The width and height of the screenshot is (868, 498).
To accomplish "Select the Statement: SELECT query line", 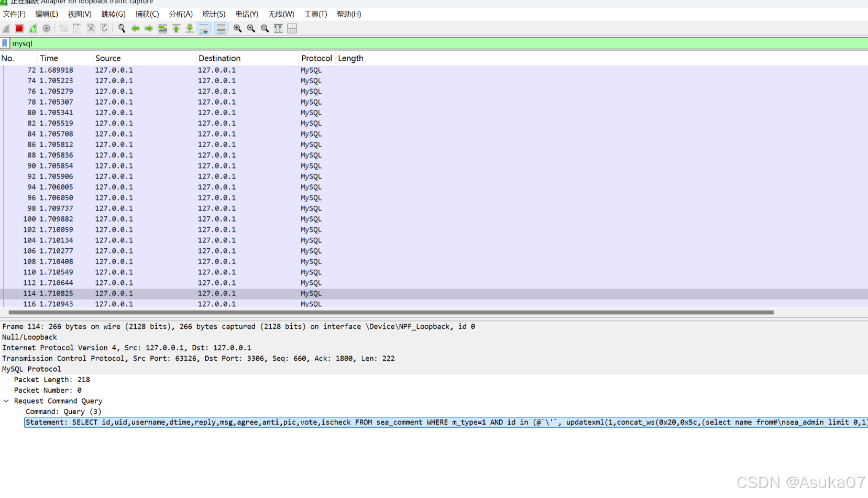I will [446, 423].
